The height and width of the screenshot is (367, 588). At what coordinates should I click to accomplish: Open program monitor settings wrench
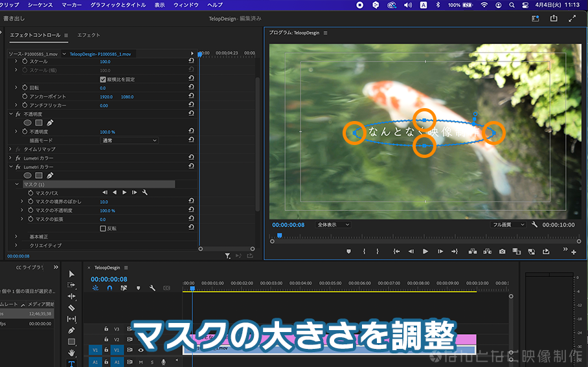coord(534,225)
